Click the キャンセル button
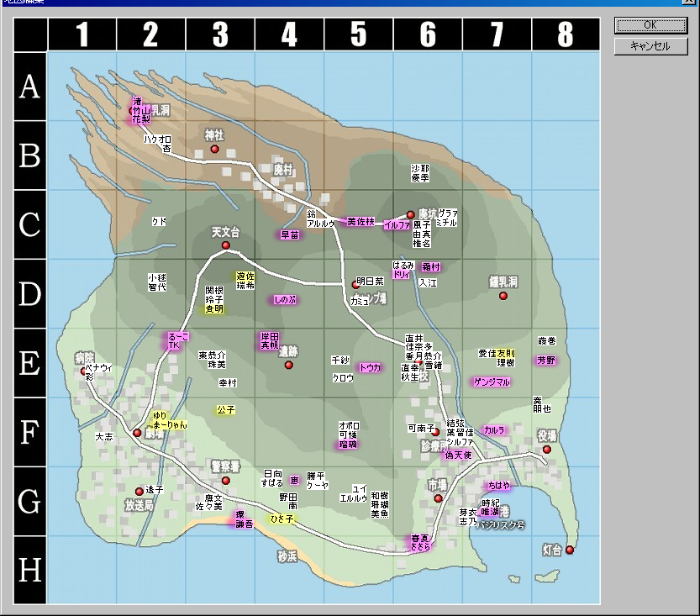This screenshot has width=700, height=616. [650, 46]
